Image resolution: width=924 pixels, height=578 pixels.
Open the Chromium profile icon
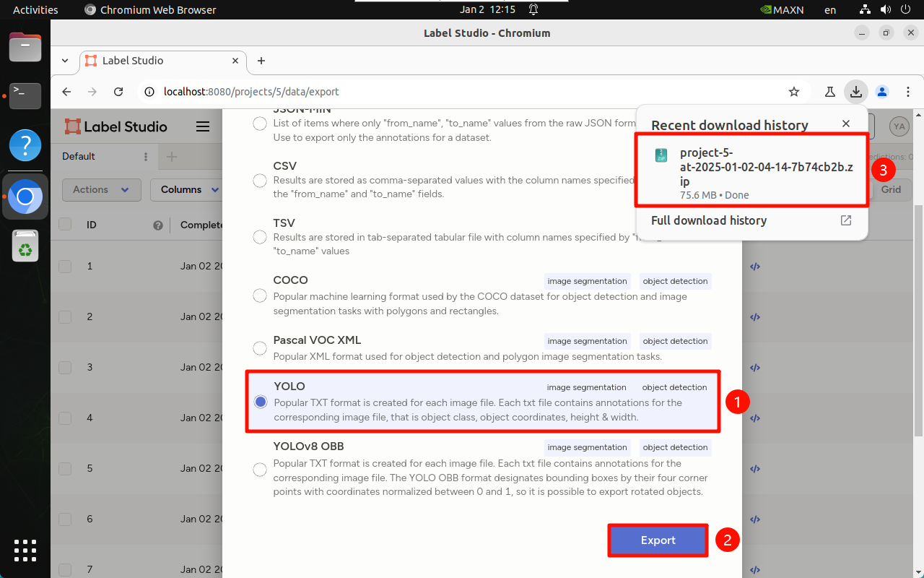881,92
